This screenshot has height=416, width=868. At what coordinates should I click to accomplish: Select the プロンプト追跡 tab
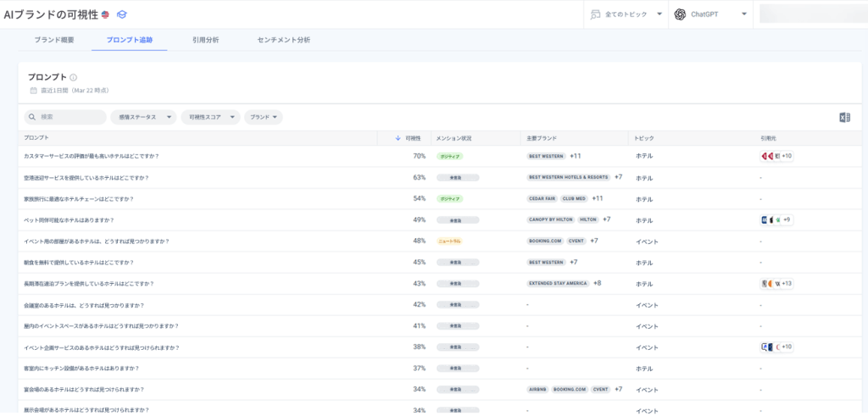(x=130, y=40)
